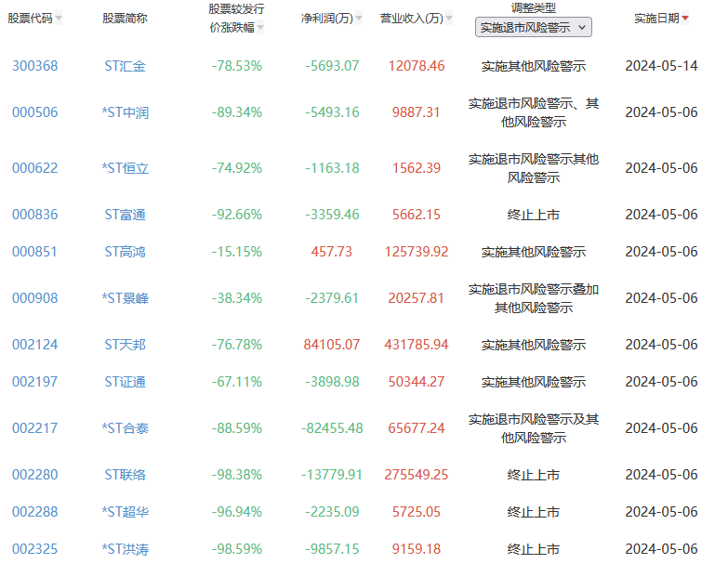Click sort arrow next to 营业收入(万)
The height and width of the screenshot is (577, 728).
(450, 19)
